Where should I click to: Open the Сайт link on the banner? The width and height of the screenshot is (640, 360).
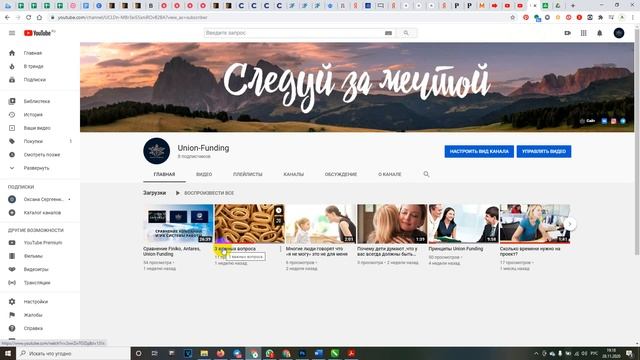point(588,121)
